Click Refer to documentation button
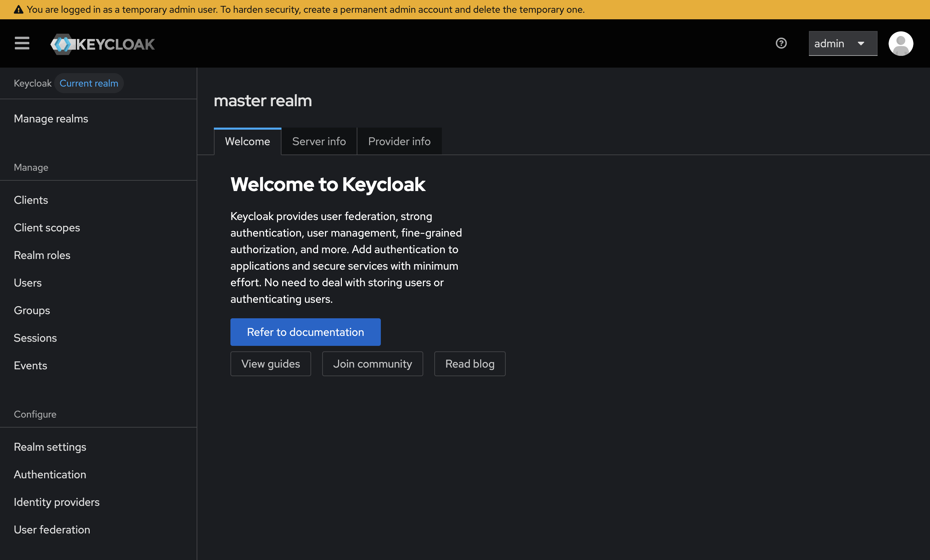 [x=305, y=332]
